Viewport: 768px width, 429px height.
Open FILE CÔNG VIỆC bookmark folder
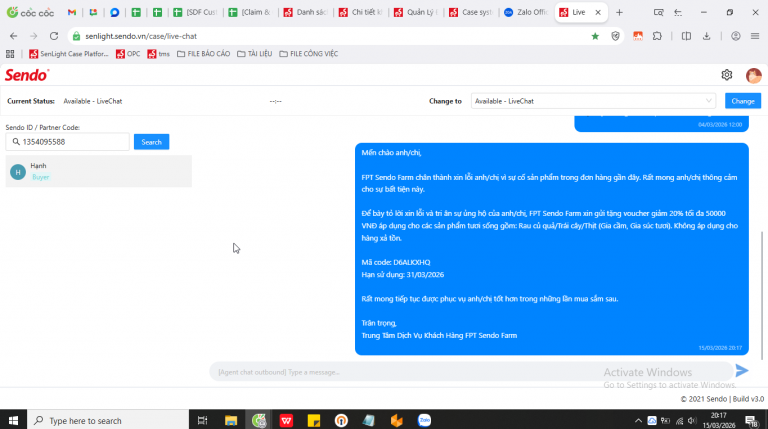(309, 54)
